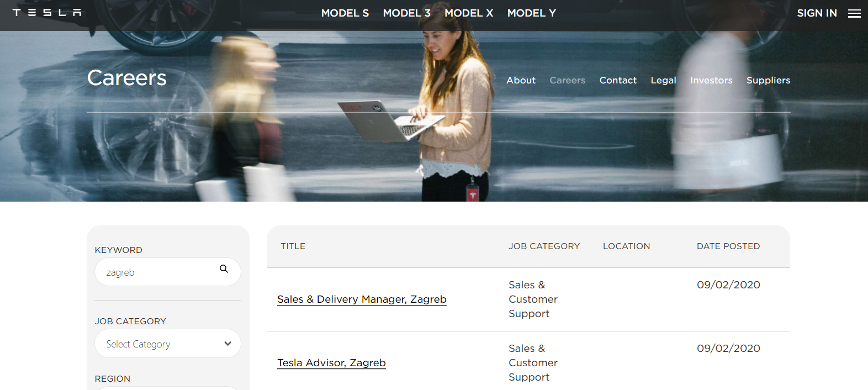Open the Contact page link
Screen dimensions: 868x390
click(618, 80)
